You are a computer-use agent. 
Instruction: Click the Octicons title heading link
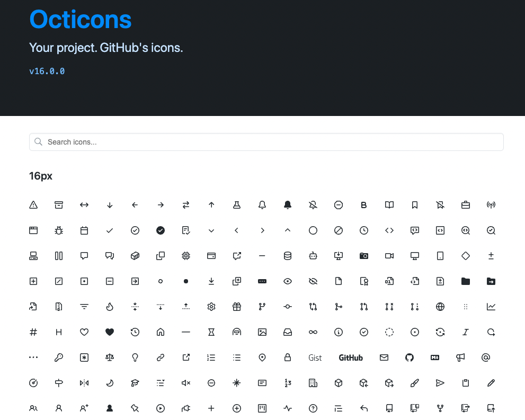(81, 20)
